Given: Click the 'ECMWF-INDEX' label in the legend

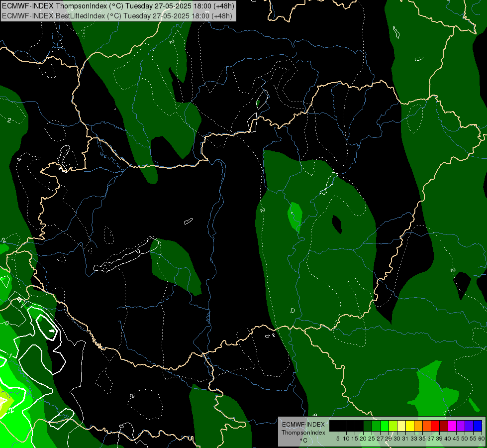Looking at the screenshot, I should coord(303,425).
